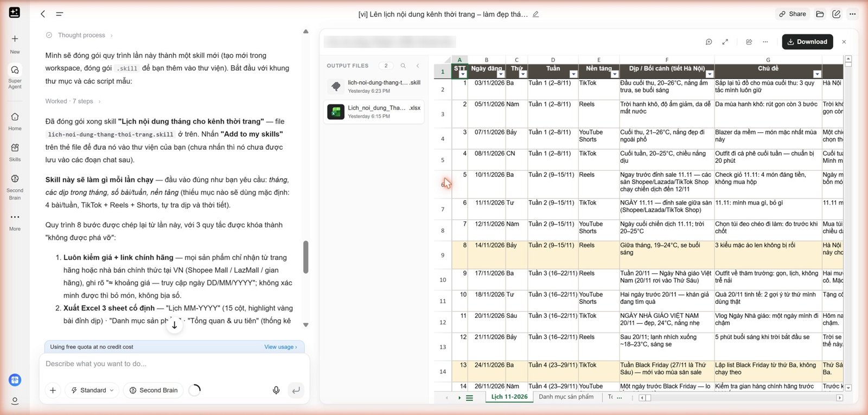Click the add attachment plus button

click(53, 390)
